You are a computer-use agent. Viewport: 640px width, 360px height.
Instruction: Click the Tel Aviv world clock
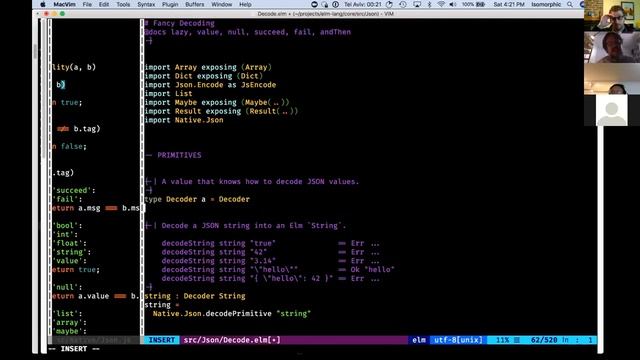[x=362, y=4]
